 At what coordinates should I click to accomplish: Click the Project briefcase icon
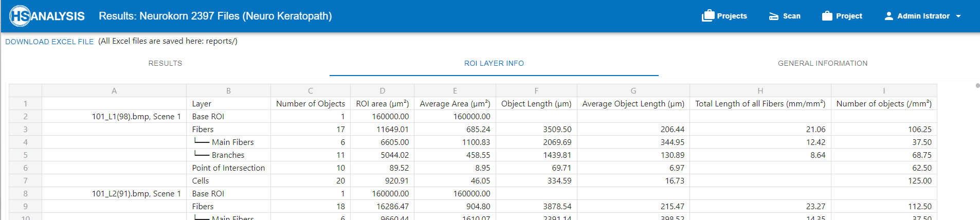point(827,16)
